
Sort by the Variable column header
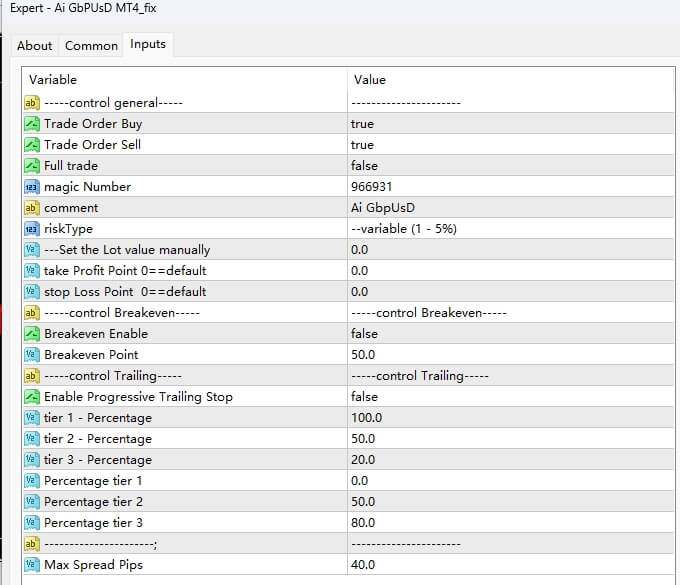[53, 80]
